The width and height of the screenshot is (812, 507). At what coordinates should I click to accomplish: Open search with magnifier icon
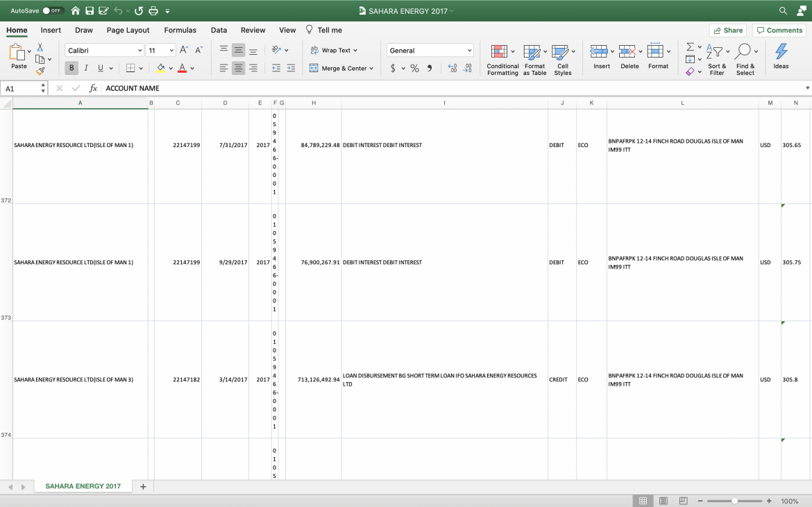click(783, 11)
